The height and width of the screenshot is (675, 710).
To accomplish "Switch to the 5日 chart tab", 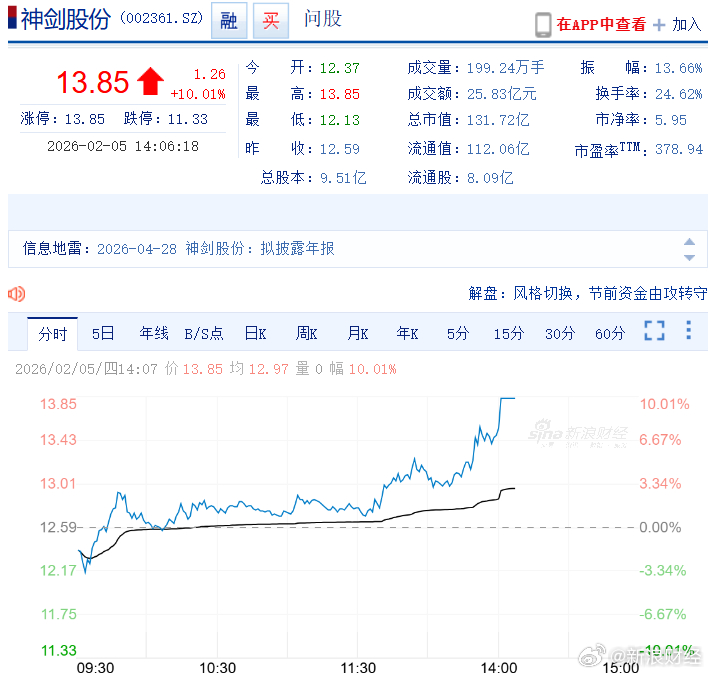I will click(103, 334).
